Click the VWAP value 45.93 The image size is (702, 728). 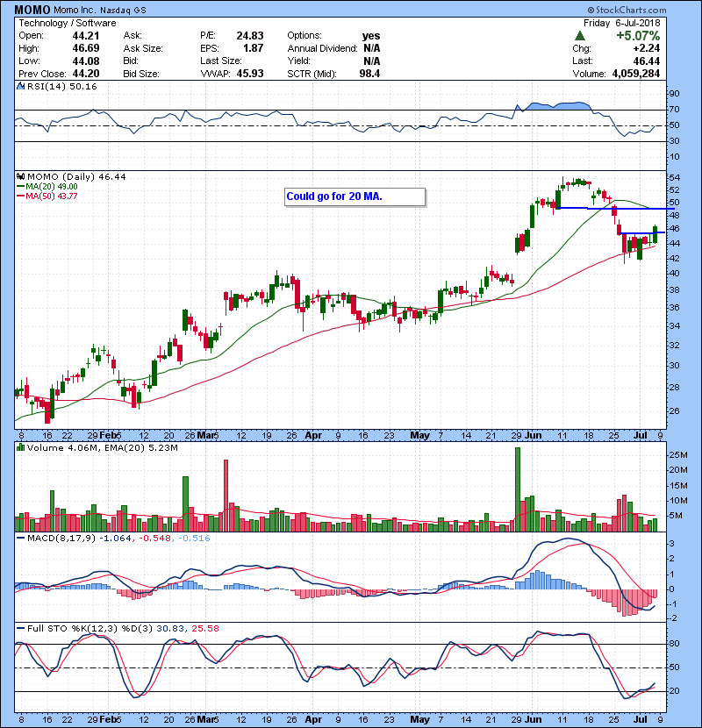[250, 74]
